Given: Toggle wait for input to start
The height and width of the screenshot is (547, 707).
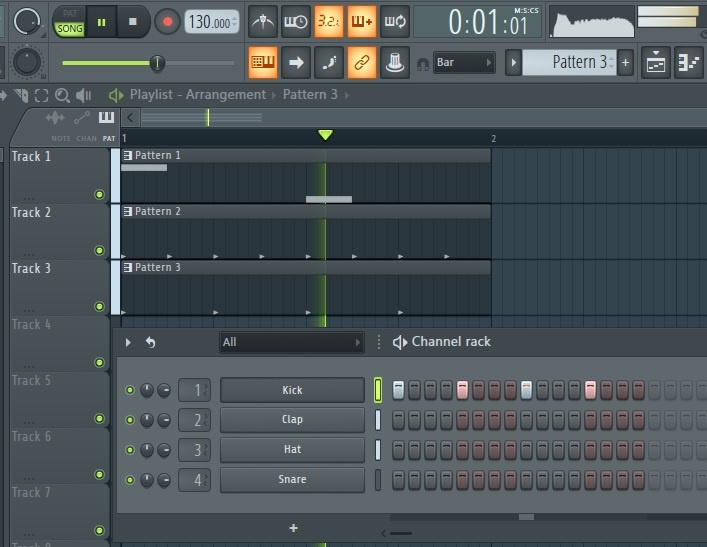Looking at the screenshot, I should 295,21.
